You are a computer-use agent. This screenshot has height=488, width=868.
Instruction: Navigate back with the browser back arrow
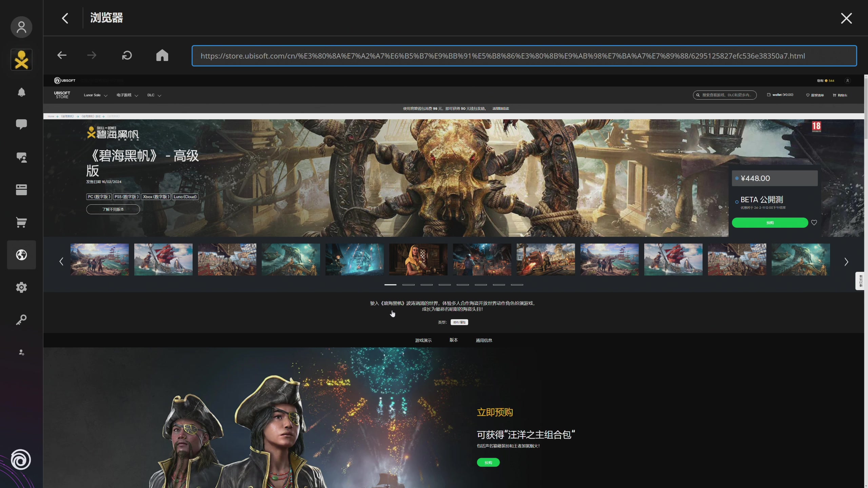pyautogui.click(x=62, y=55)
